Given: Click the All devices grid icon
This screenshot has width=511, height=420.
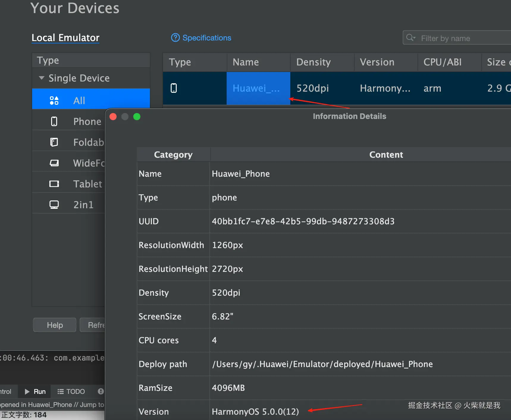Looking at the screenshot, I should coord(54,101).
